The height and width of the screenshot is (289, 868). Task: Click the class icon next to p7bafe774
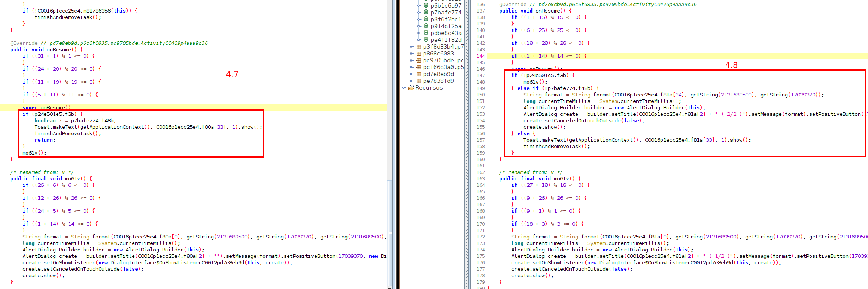pos(426,12)
